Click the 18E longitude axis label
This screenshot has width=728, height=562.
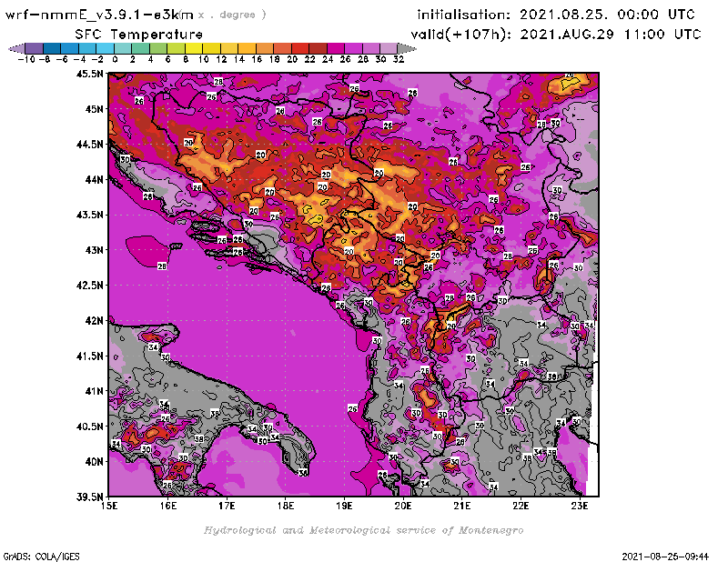point(286,506)
